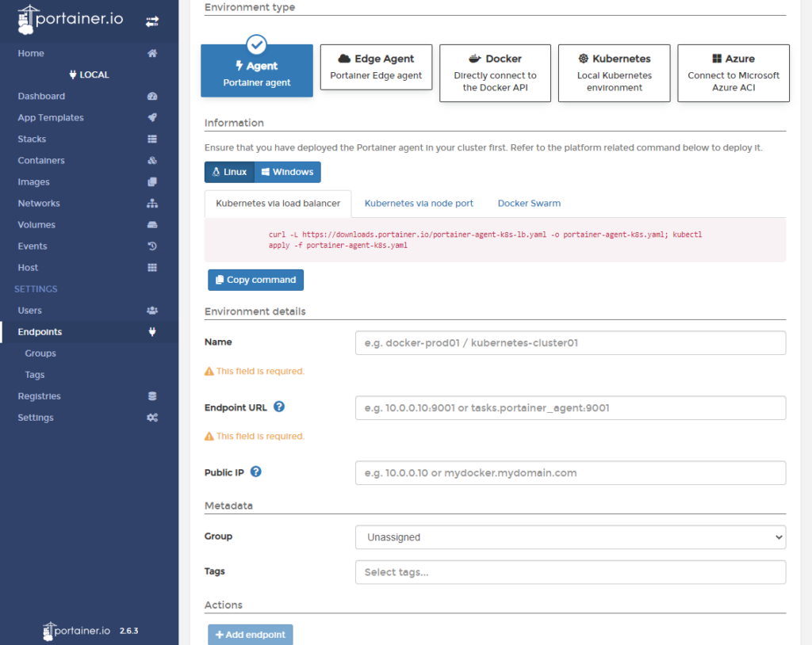Click the plug icon beside LOCAL
812x645 pixels.
72,74
